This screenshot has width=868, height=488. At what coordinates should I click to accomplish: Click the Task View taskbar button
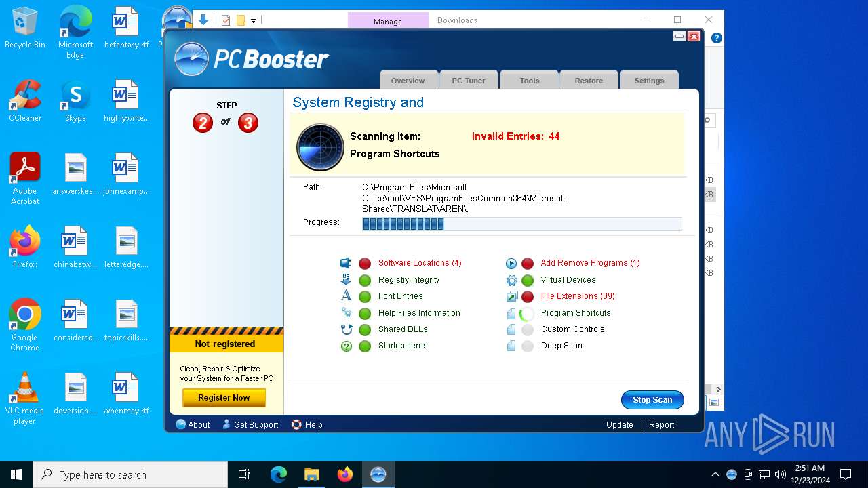[x=244, y=474]
